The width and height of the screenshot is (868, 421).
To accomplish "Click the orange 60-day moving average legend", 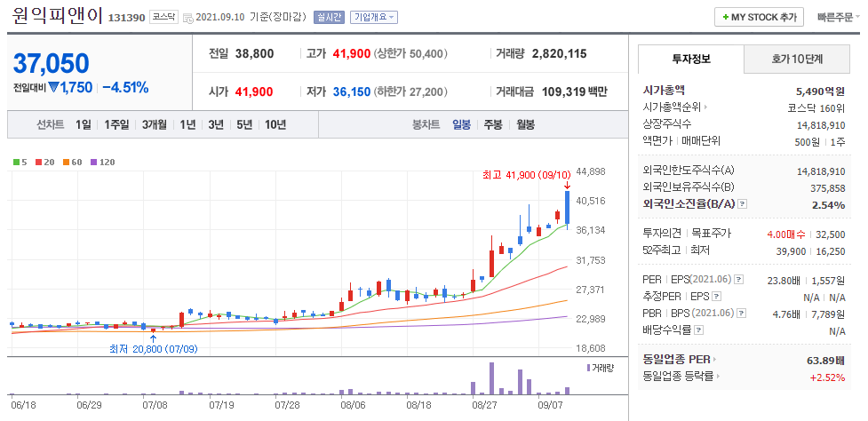I will (72, 162).
